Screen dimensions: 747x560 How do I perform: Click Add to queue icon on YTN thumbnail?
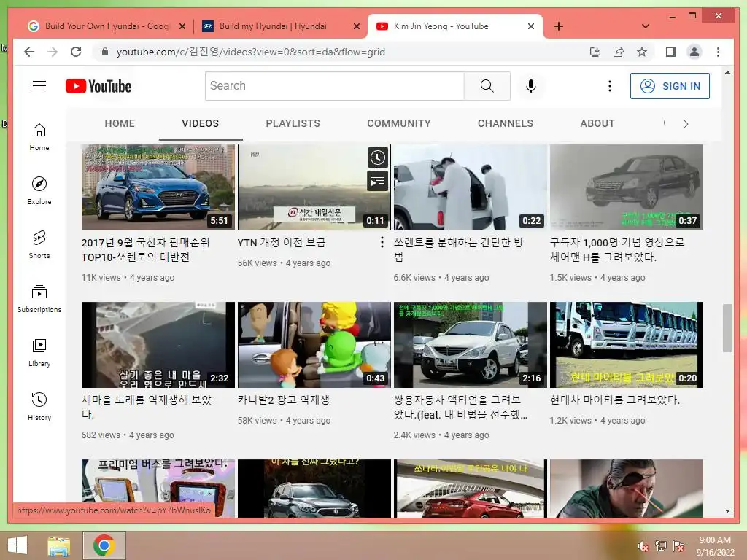tap(378, 181)
